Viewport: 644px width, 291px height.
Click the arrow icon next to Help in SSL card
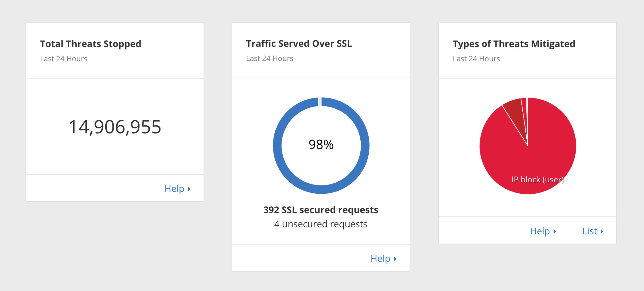click(395, 259)
